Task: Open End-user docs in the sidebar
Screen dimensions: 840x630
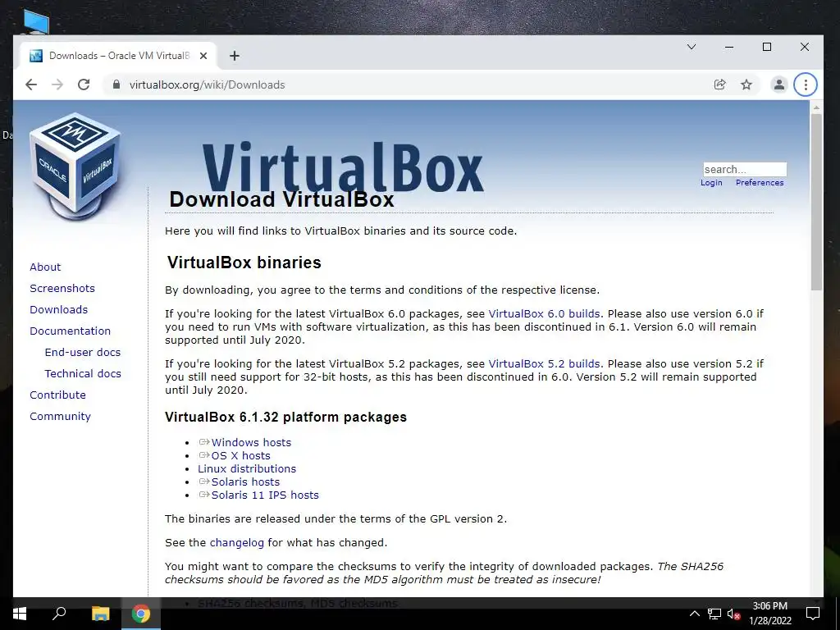Action: [x=83, y=353]
